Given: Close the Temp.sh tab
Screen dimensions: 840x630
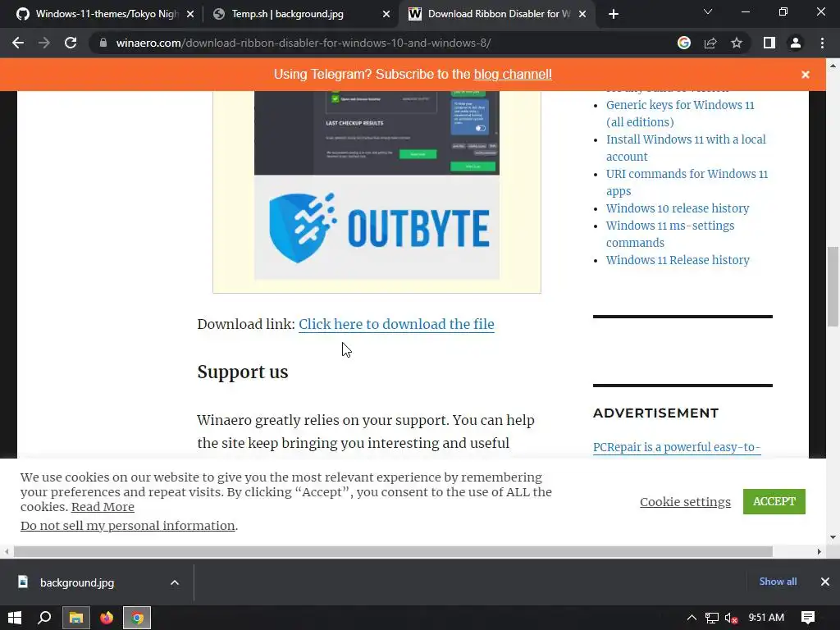Looking at the screenshot, I should pos(386,15).
